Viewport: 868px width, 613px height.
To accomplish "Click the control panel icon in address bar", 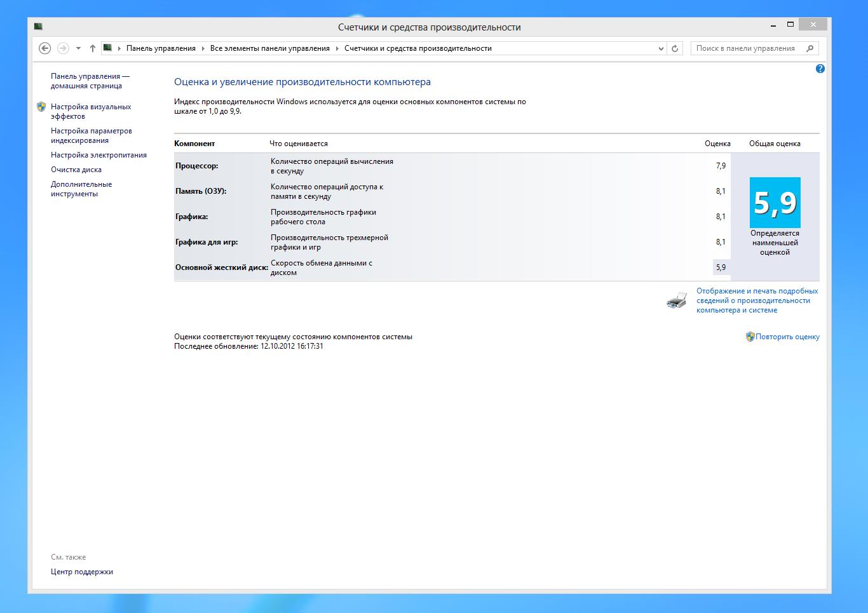I will tap(107, 48).
